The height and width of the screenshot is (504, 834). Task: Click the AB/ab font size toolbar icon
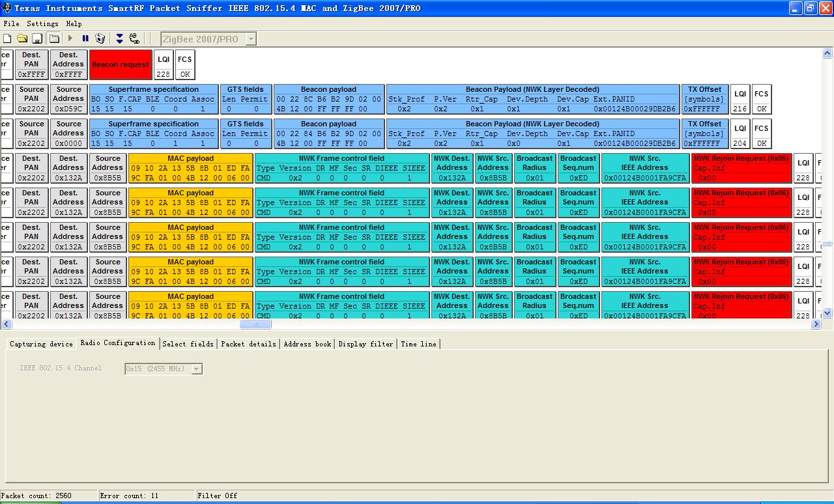pos(134,39)
